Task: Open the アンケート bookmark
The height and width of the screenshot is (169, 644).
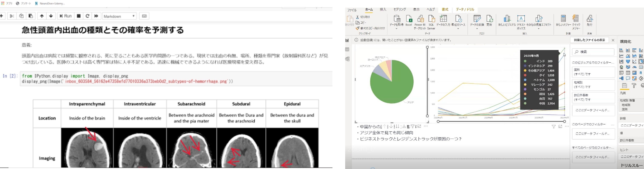Action: pos(24,3)
